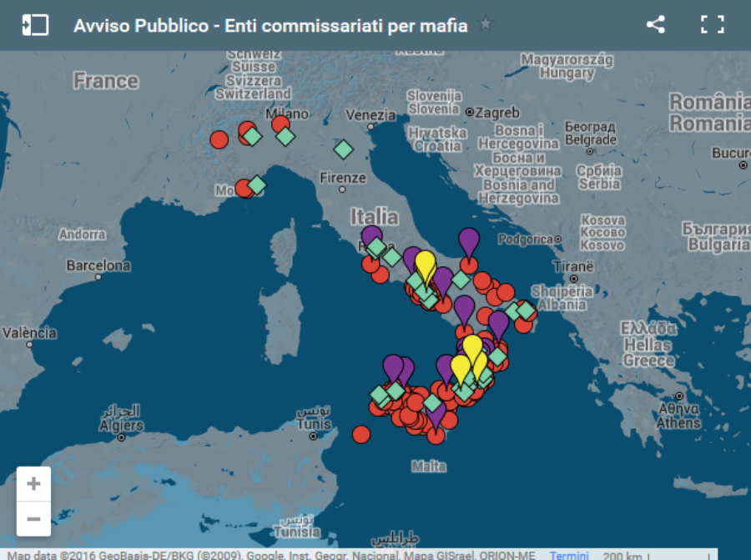Select the green diamond between Naples and Gargano
Viewport: 751px width, 560px height.
click(461, 280)
